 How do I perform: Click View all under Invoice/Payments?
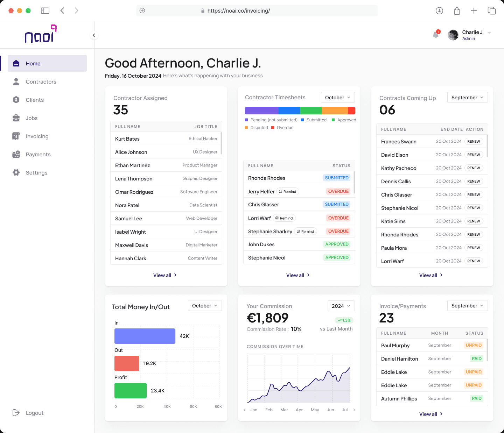(x=431, y=414)
